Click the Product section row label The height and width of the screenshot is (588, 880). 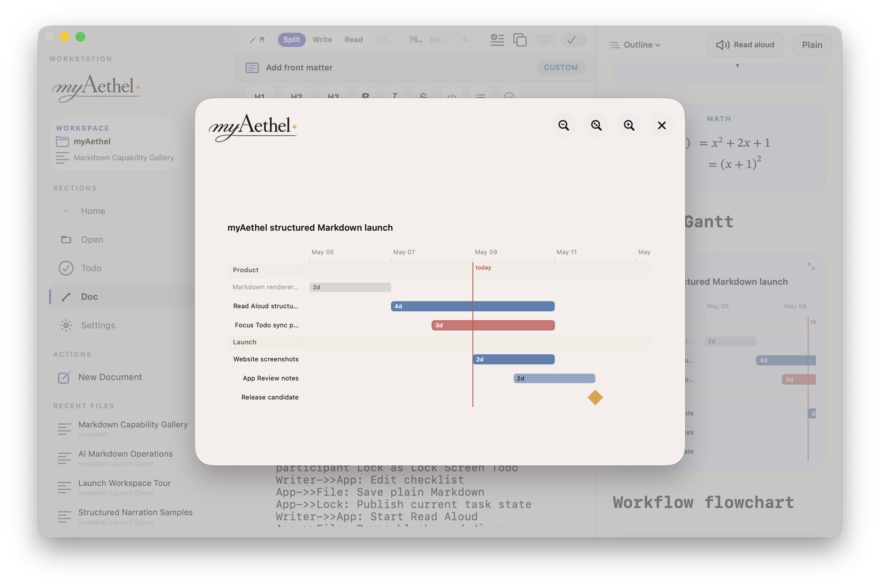coord(246,269)
